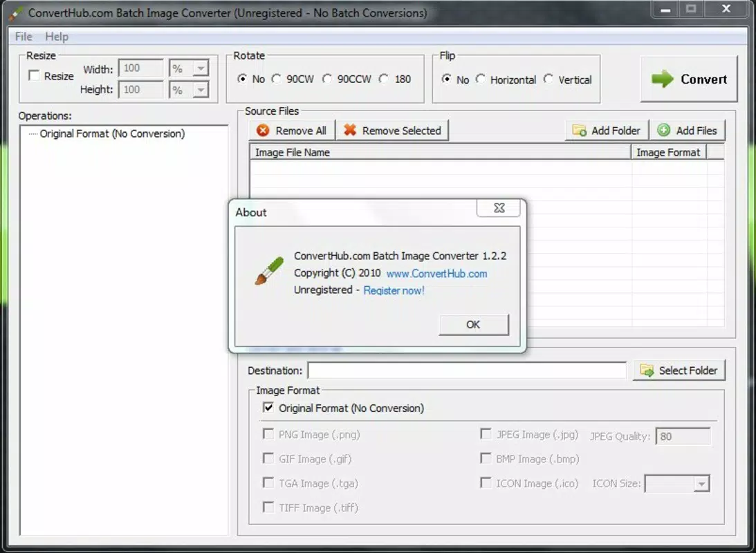The height and width of the screenshot is (553, 756).
Task: Select Rotate No radio button
Action: coord(243,79)
